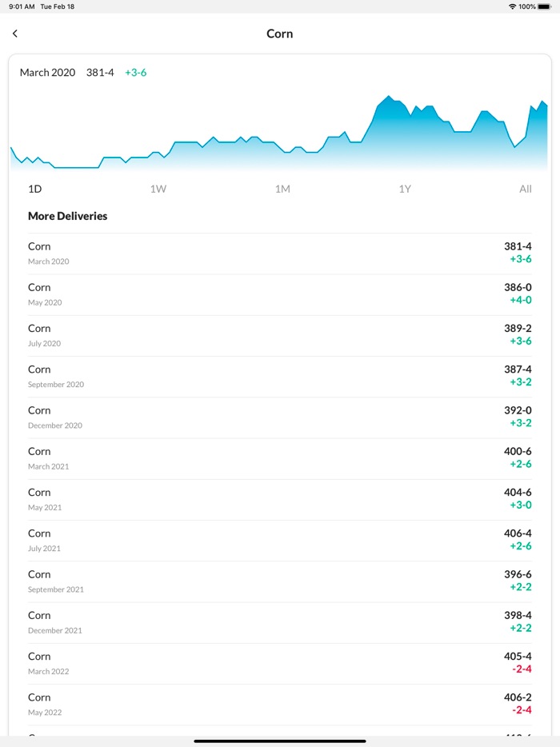Viewport: 560px width, 747px height.
Task: Tap the Corn May 2022 row
Action: click(x=280, y=705)
